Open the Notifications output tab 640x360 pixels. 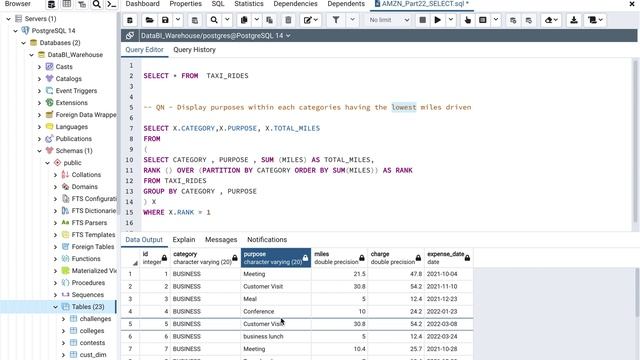267,240
